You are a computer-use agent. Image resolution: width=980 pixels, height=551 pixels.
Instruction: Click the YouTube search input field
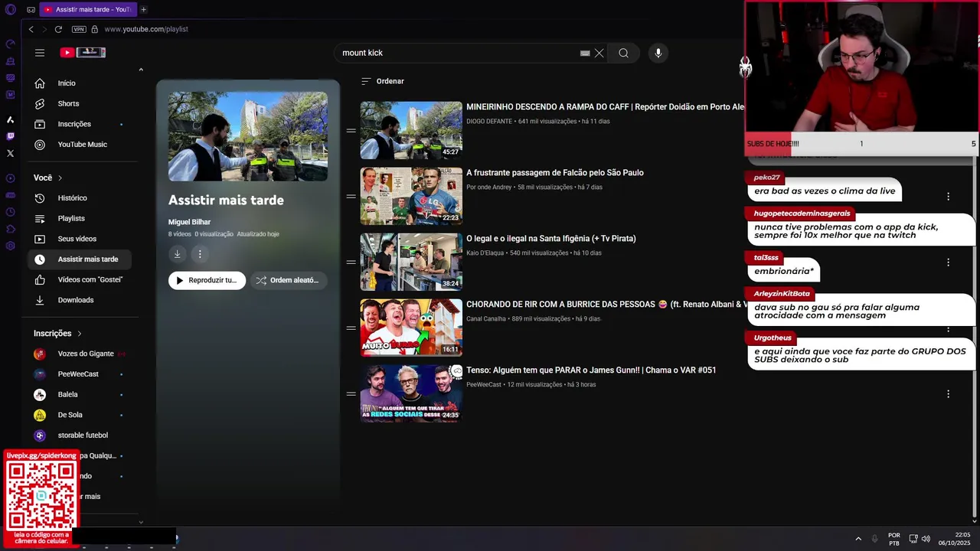[x=458, y=53]
